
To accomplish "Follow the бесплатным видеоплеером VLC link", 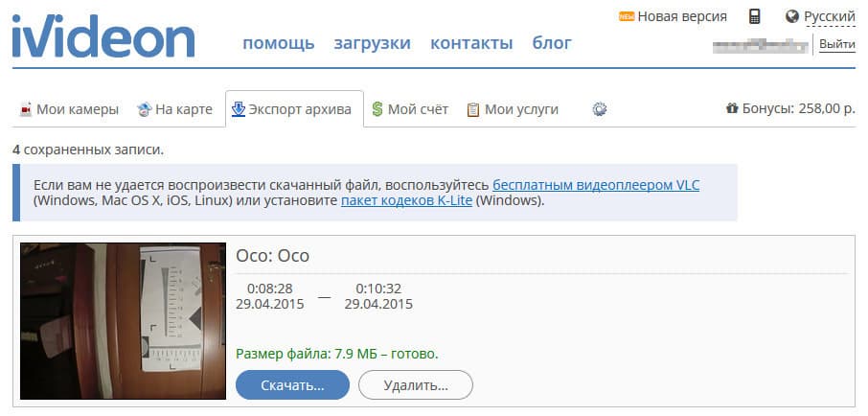I will coord(595,184).
